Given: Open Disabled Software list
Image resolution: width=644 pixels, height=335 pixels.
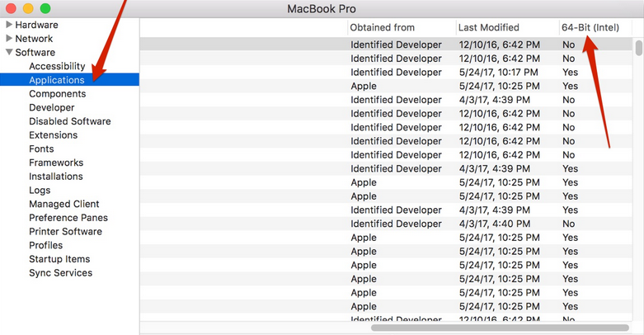Looking at the screenshot, I should pos(70,121).
